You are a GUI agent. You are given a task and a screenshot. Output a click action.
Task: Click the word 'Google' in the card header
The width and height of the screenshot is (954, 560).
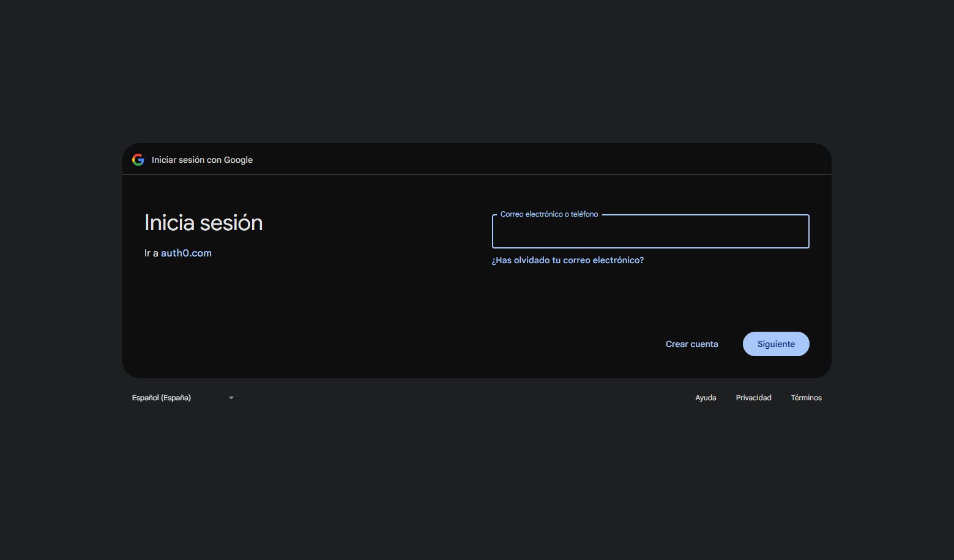(238, 160)
